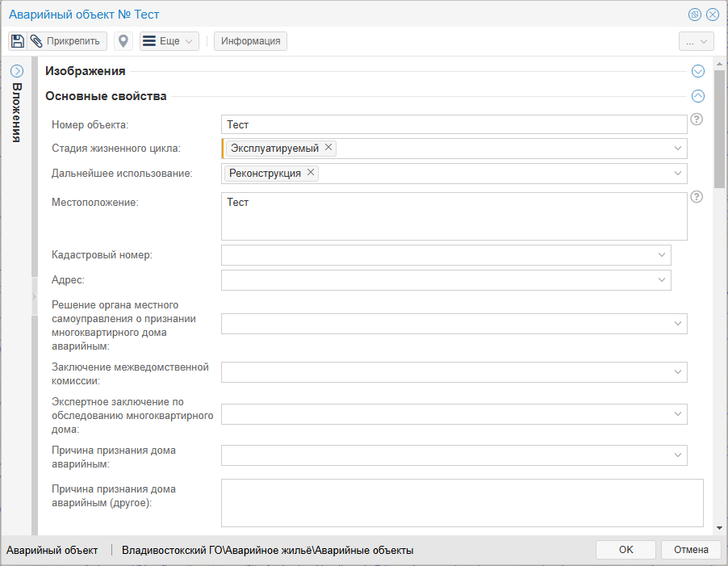
Task: Open the Информация toolbar item
Action: click(x=250, y=41)
